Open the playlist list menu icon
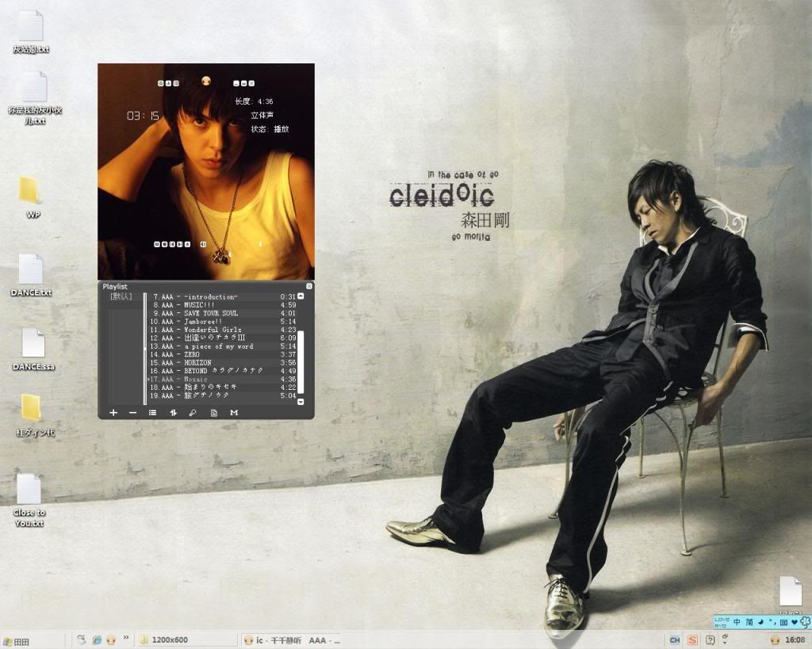 coord(152,413)
